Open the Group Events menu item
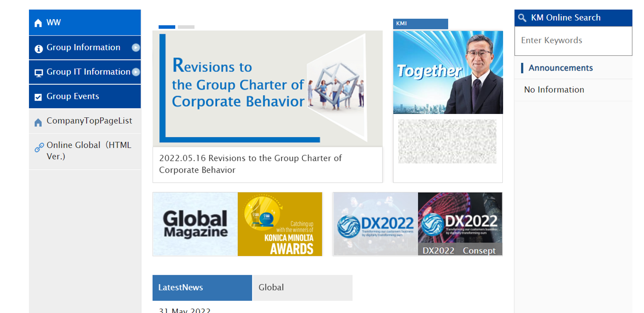Screen dimensions: 644x313 point(73,96)
